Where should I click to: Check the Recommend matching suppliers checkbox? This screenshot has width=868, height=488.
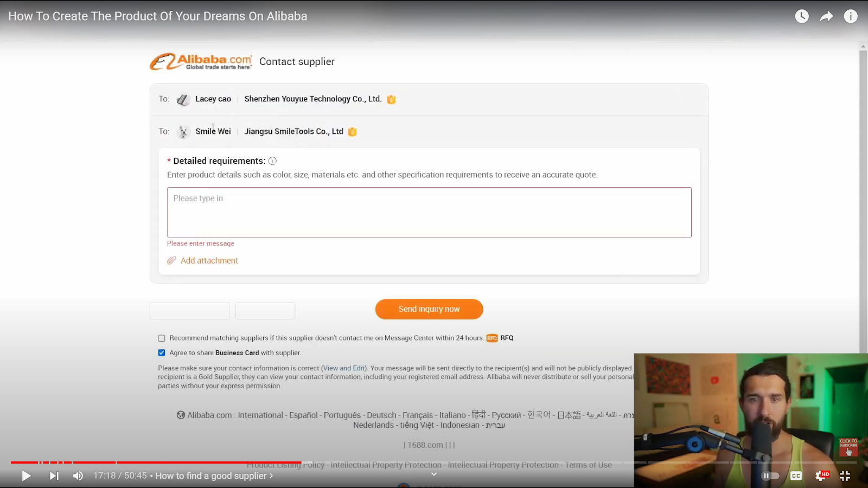[x=162, y=338]
